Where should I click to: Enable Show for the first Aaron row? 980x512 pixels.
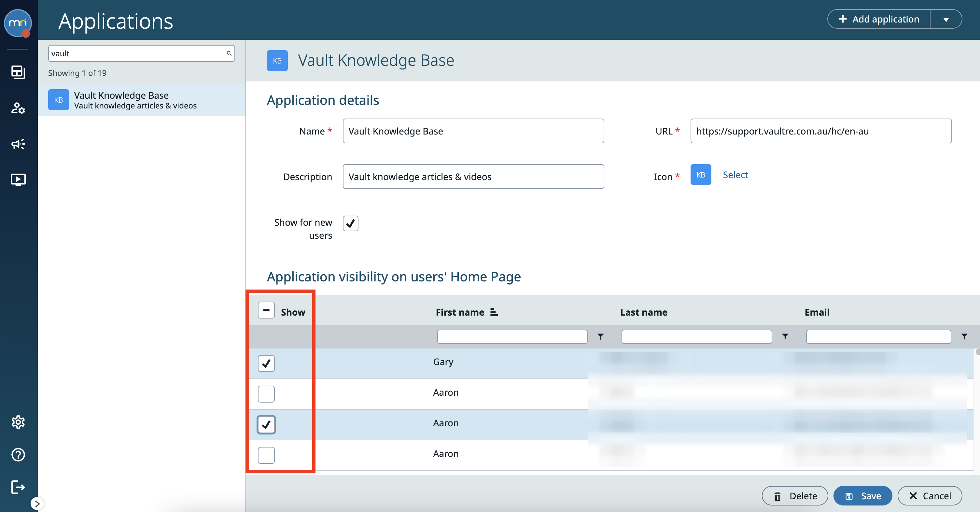click(x=266, y=394)
